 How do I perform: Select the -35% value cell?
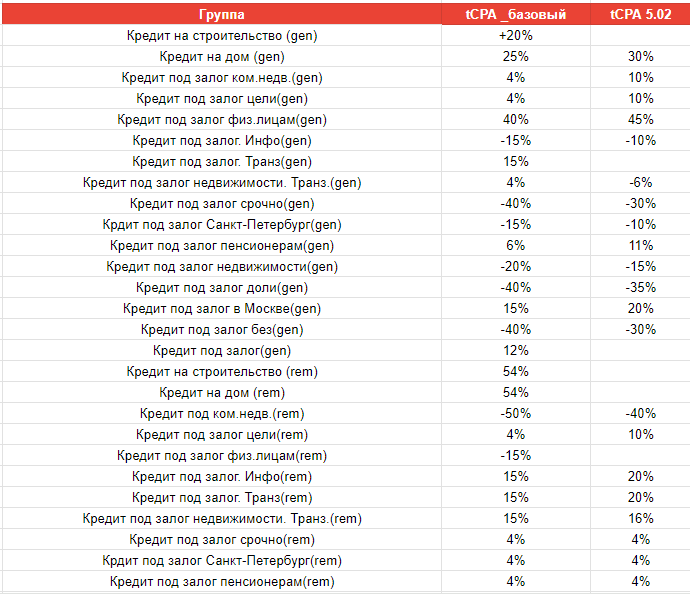[640, 288]
